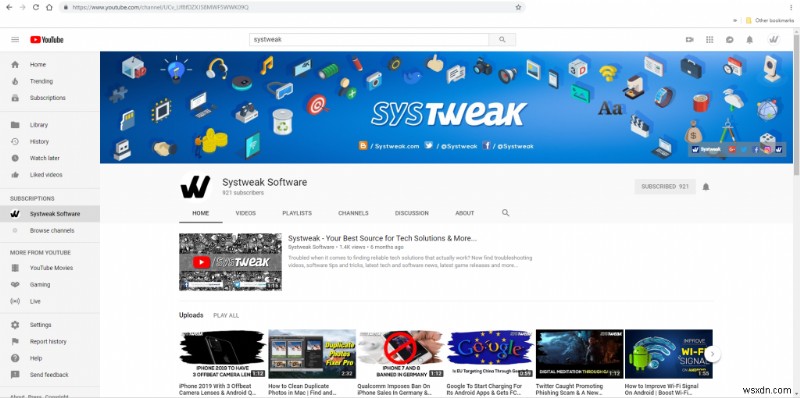
Task: Bookmark this page with the star icon
Action: coord(518,7)
